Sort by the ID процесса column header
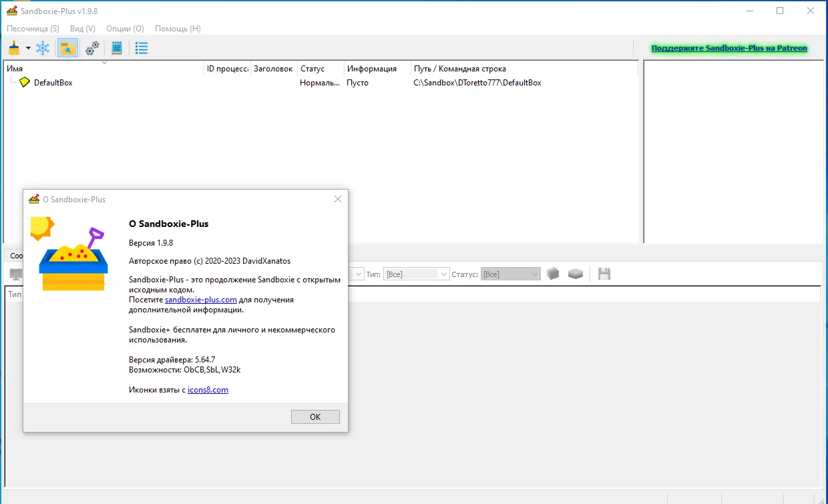 point(227,69)
